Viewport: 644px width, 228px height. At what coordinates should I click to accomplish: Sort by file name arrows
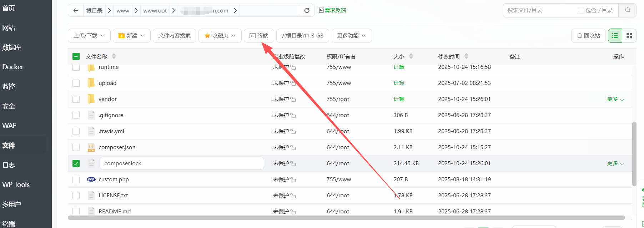114,56
